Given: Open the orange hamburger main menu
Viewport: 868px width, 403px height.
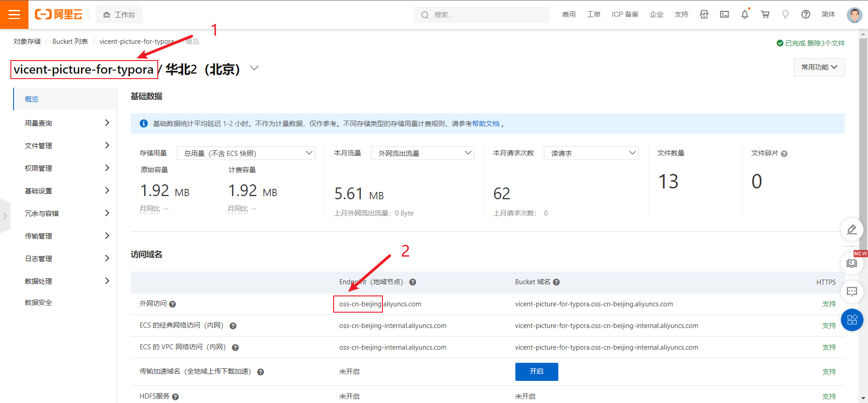Looking at the screenshot, I should [14, 14].
